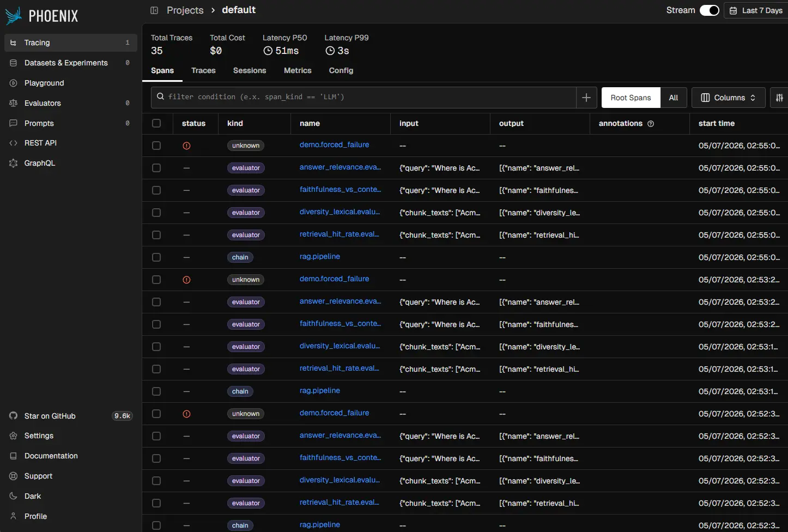
Task: Open Datasets & Experiments in sidebar
Action: tap(71, 63)
